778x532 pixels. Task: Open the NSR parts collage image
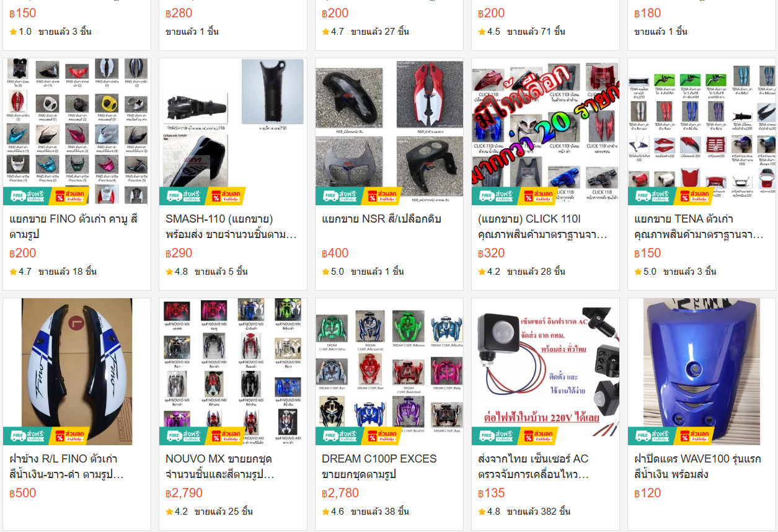(389, 131)
